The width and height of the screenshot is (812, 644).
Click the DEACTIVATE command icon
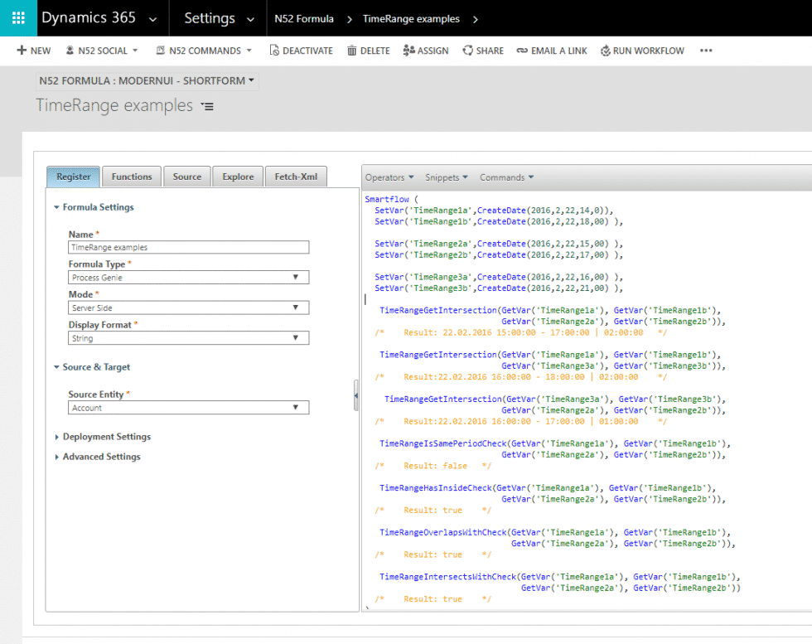274,51
